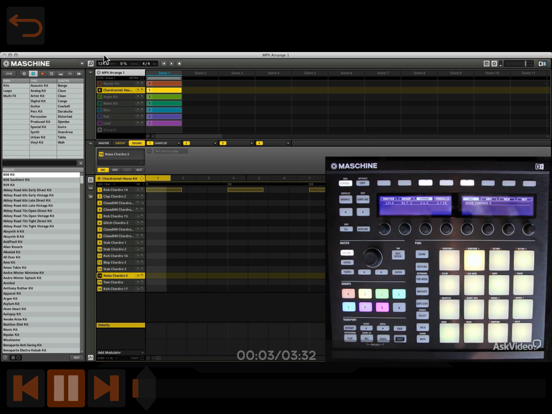Screen dimensions: 552x414
Task: Open the module slot 1 SAMPLER dropdown arrow
Action: [x=178, y=143]
